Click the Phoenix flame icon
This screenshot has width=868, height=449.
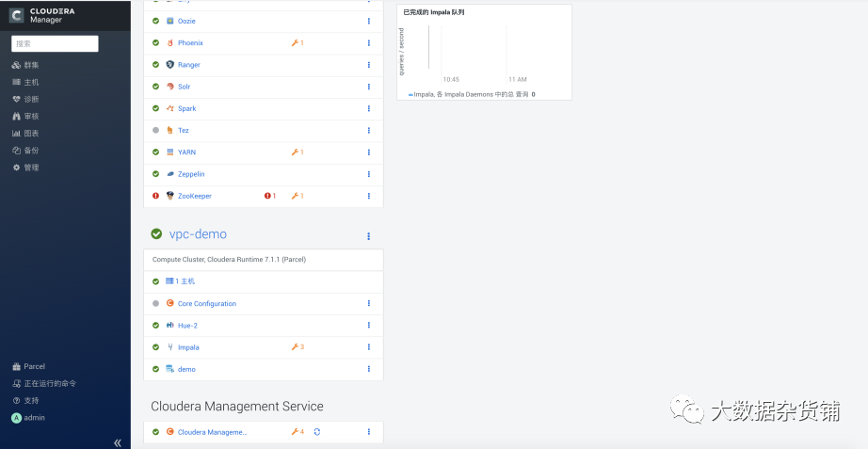[x=170, y=42]
